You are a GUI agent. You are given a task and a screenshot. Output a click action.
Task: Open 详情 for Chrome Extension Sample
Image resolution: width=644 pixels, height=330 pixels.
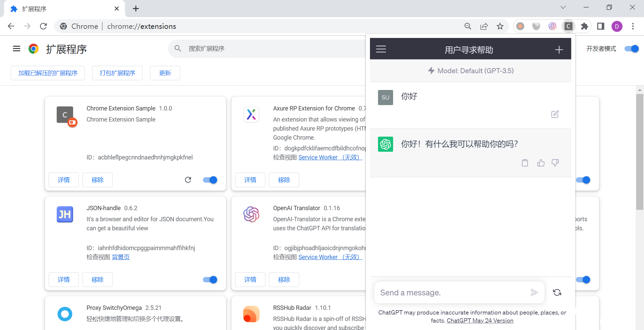click(x=64, y=180)
